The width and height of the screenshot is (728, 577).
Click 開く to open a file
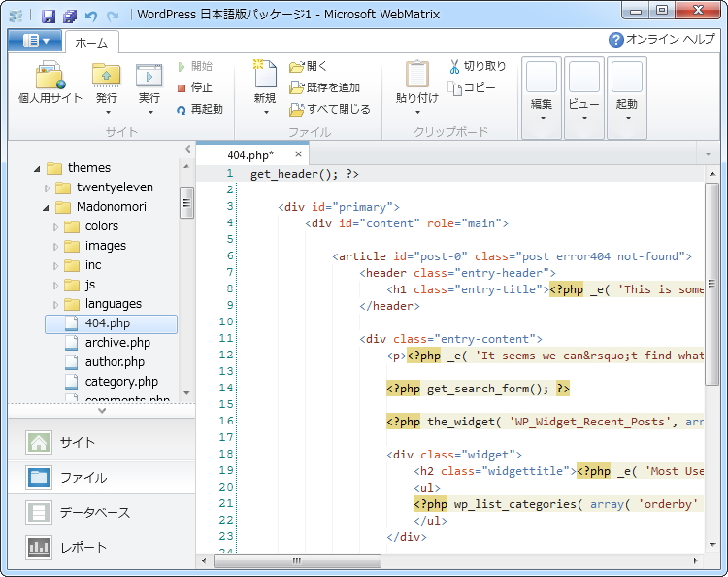309,66
